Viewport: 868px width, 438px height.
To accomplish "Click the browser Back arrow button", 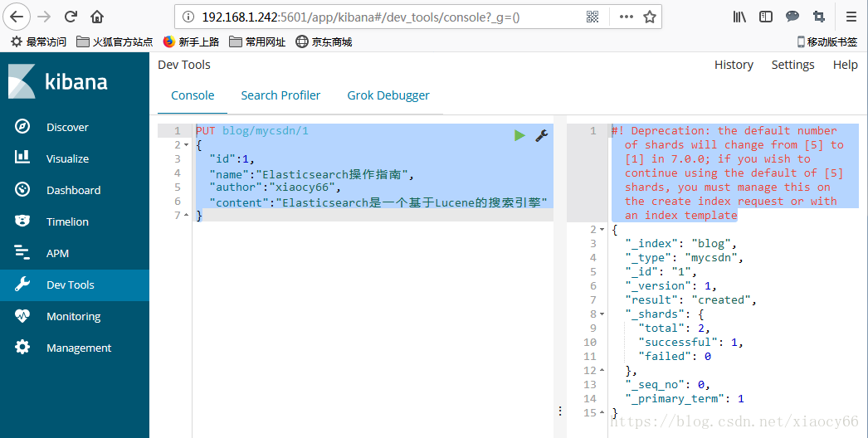I will tap(17, 17).
